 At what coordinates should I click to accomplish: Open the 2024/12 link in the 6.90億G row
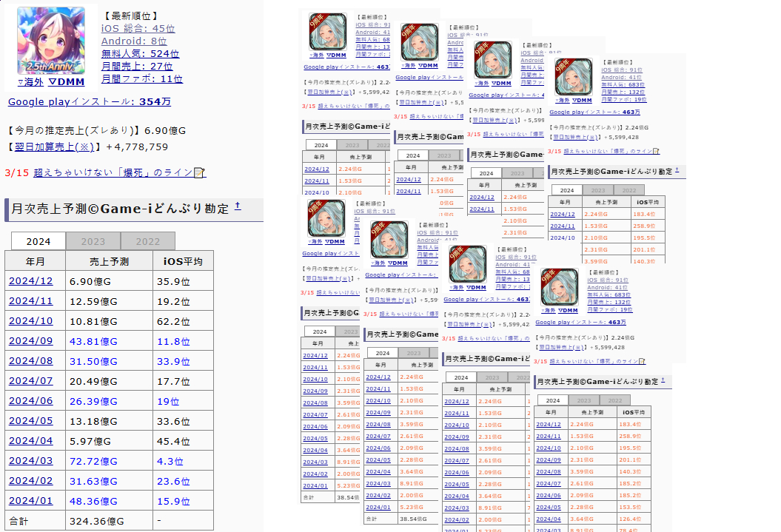(31, 281)
